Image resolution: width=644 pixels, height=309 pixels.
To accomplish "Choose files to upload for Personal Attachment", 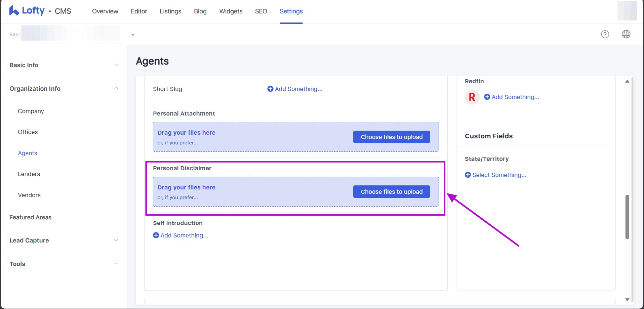I will pyautogui.click(x=392, y=137).
